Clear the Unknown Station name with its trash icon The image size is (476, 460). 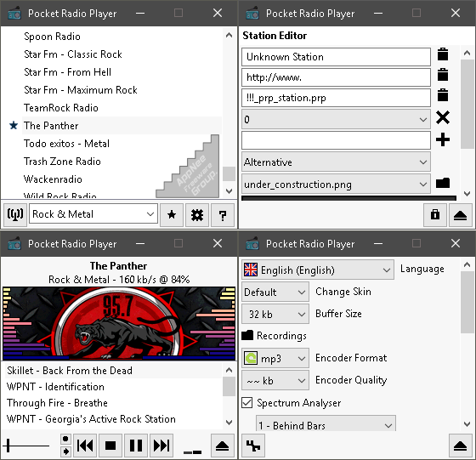443,54
